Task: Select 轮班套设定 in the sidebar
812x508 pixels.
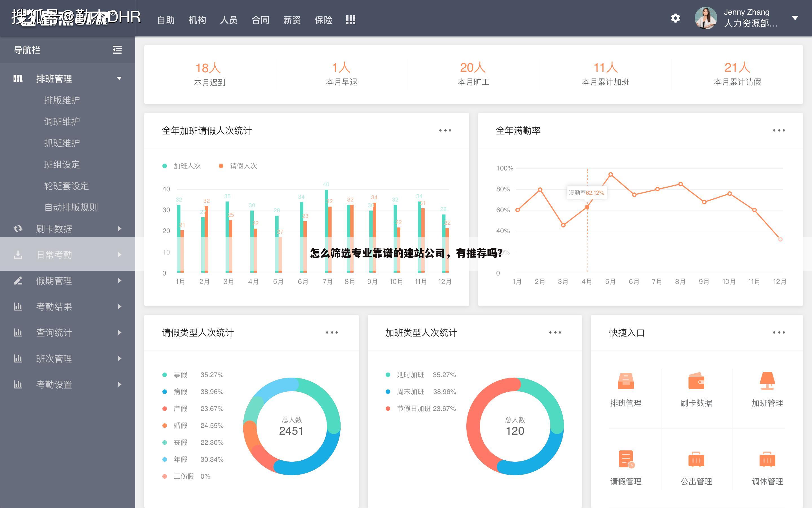Action: click(x=67, y=186)
